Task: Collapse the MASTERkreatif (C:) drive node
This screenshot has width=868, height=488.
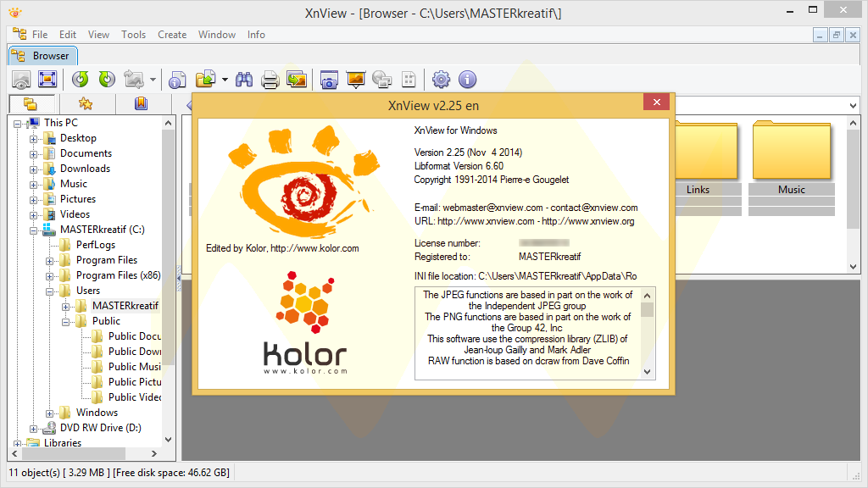Action: point(33,230)
